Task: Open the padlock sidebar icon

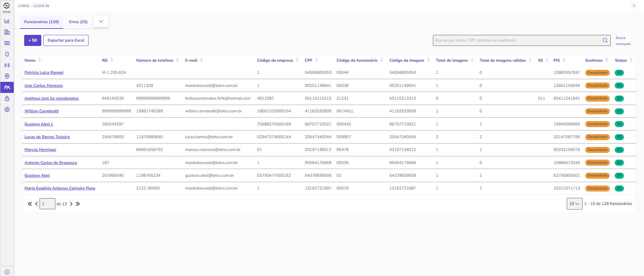Action: [x=7, y=99]
